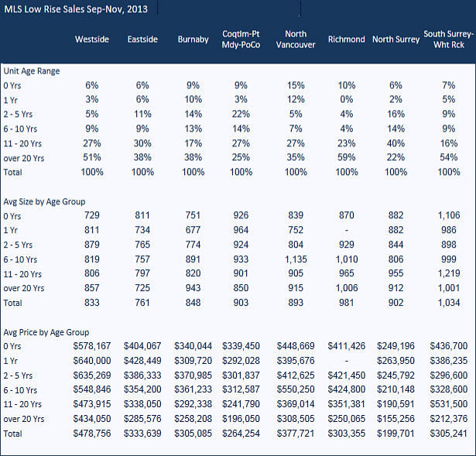Click the price $436,700 under South Surrey
Screen dimensions: 476x456
[449, 346]
